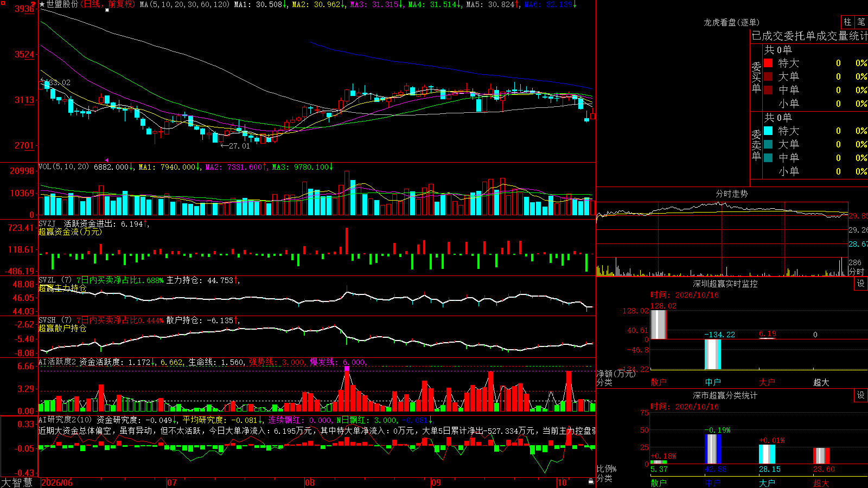This screenshot has width=868, height=488.
Task: Click the 大智慧 logo at the bottom left
Action: 17,483
